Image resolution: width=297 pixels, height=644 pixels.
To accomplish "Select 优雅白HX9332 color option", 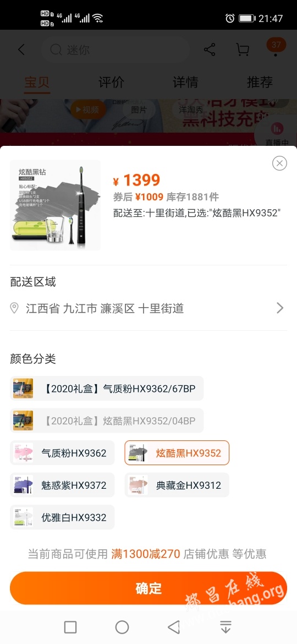I will 62,517.
